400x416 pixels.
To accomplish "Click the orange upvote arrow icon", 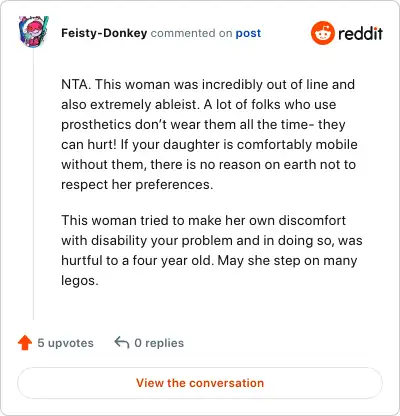I will 25,343.
